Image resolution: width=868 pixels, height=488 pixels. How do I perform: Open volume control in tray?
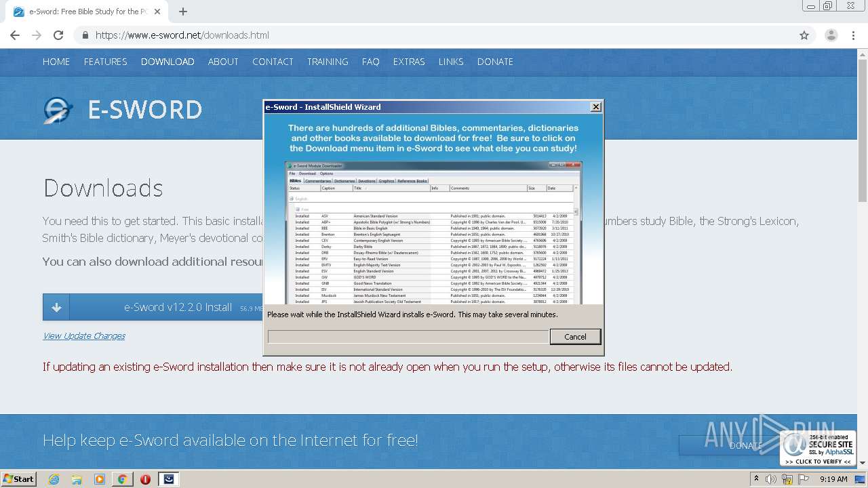[x=771, y=479]
